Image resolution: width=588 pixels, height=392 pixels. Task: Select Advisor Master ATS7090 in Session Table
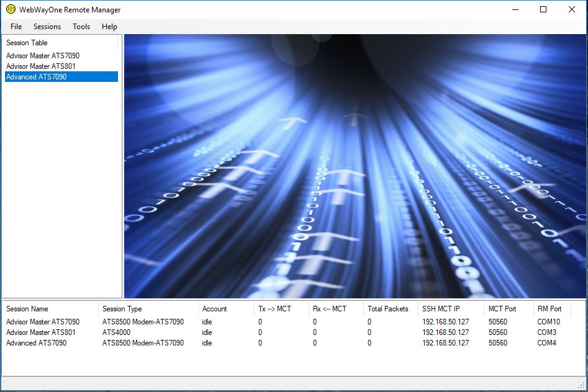point(43,56)
